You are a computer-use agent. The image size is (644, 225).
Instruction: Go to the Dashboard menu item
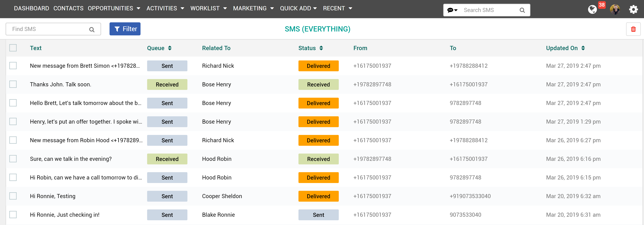tap(31, 8)
